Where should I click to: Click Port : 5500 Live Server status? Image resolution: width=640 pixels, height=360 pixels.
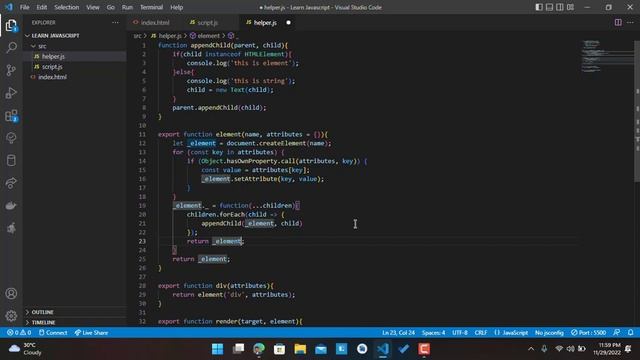(x=589, y=333)
